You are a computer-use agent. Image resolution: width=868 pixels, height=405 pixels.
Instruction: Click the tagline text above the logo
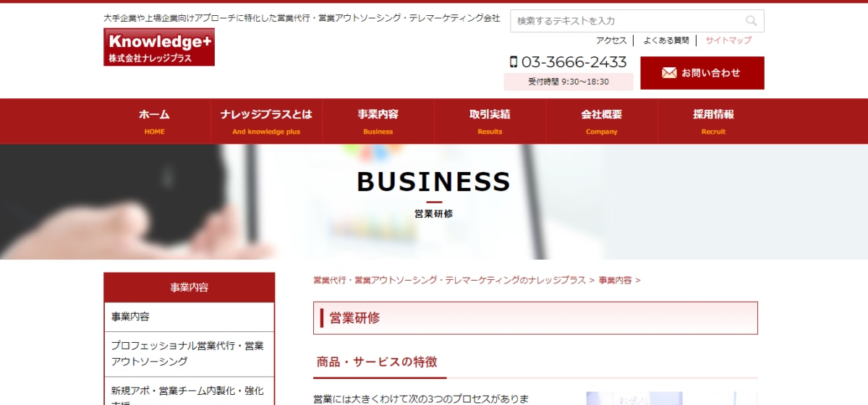point(302,18)
